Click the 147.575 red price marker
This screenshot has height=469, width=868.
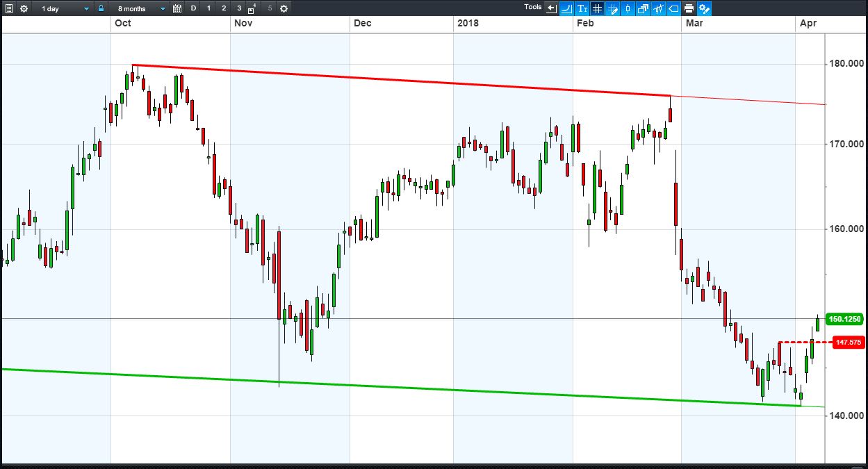click(x=849, y=343)
